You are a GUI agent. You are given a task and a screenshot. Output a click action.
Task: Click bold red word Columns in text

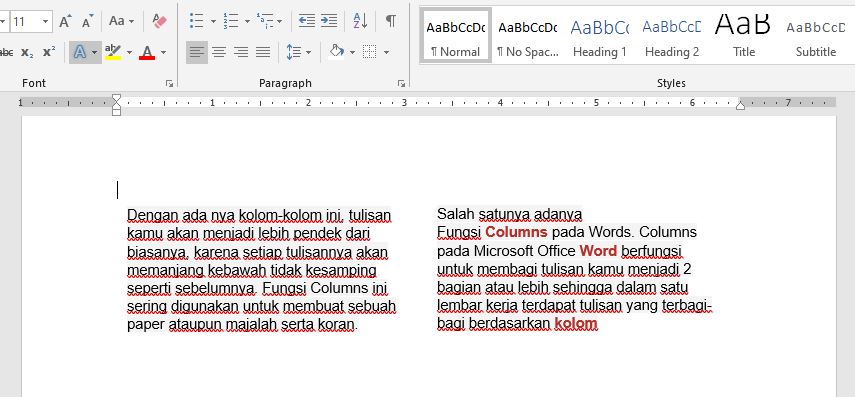pyautogui.click(x=516, y=232)
